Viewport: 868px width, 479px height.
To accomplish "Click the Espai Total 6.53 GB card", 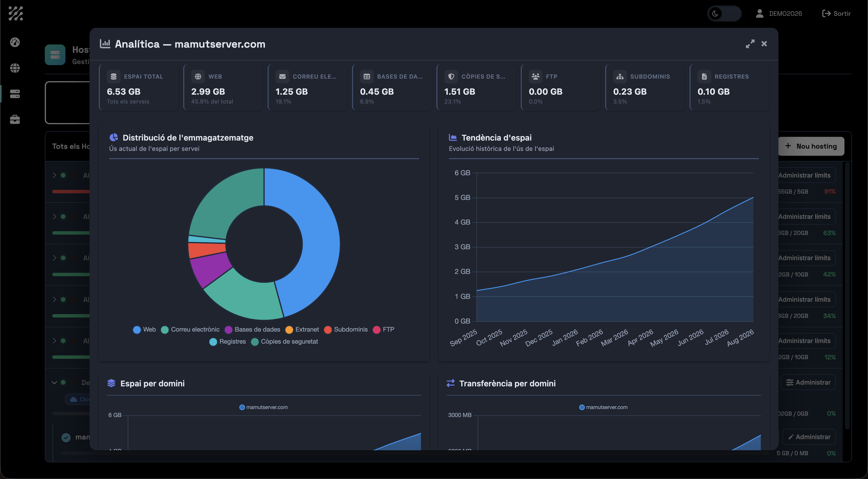I will [138, 87].
